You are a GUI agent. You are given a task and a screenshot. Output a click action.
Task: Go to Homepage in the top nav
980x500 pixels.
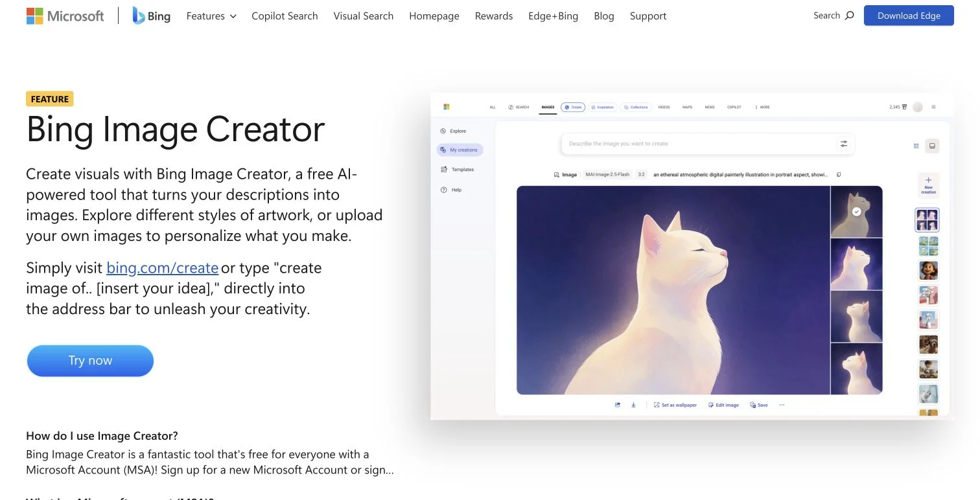434,16
